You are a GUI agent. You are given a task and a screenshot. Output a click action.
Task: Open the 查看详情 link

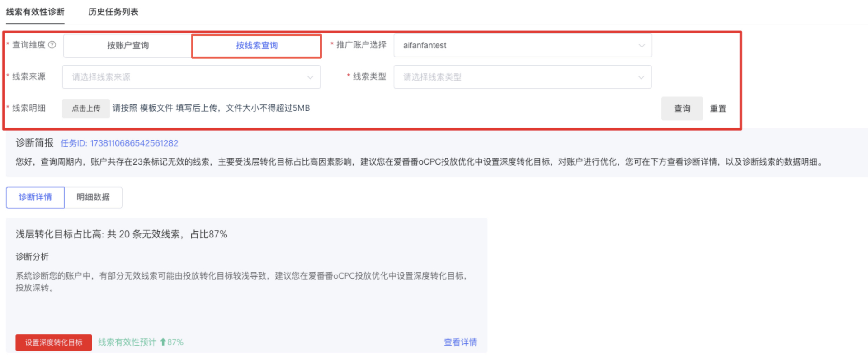(460, 342)
